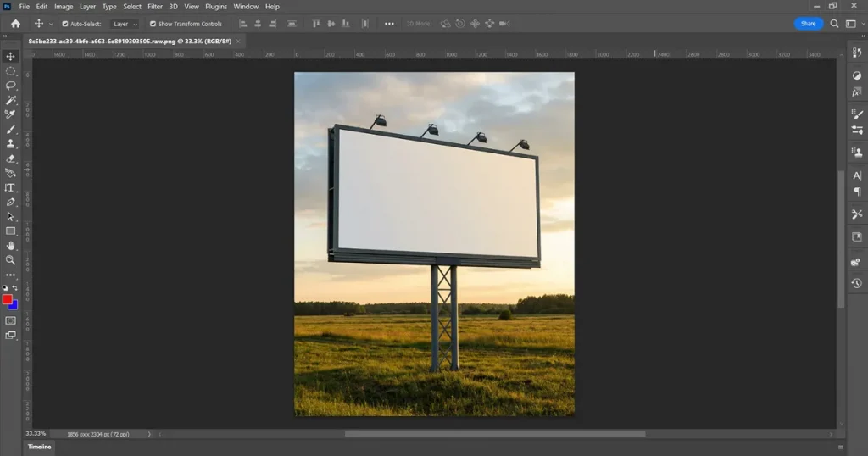Distribute vertically from the options bar
The image size is (868, 456).
[292, 24]
